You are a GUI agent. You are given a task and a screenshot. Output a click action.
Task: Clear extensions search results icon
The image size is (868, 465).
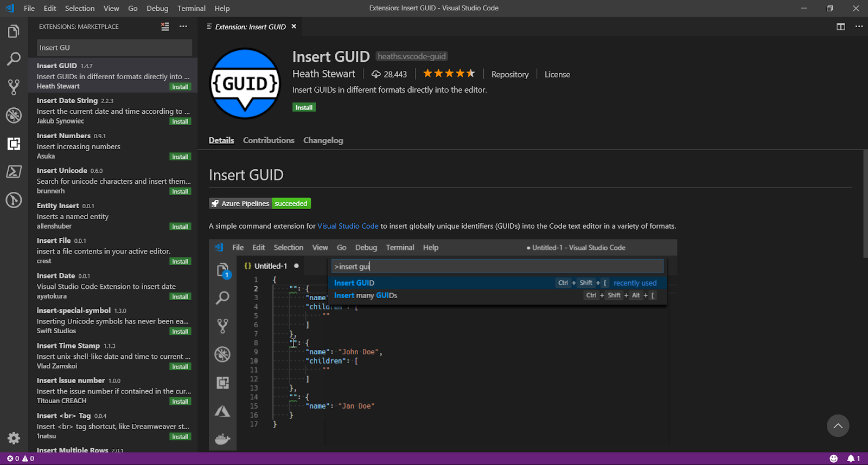[165, 27]
